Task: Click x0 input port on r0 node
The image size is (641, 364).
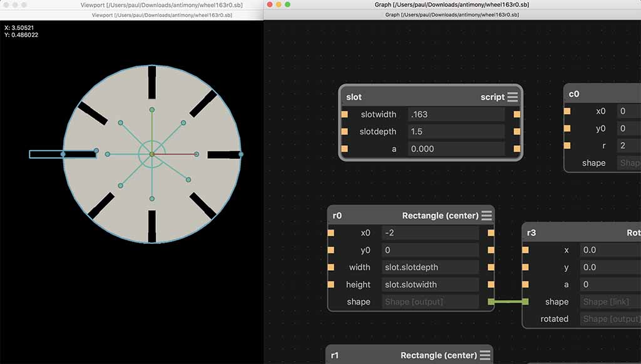Action: coord(331,233)
